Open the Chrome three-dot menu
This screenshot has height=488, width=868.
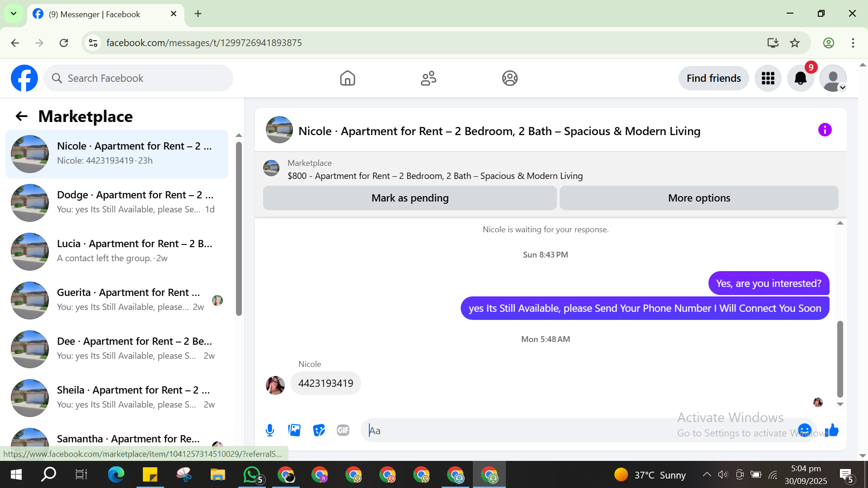click(x=853, y=43)
